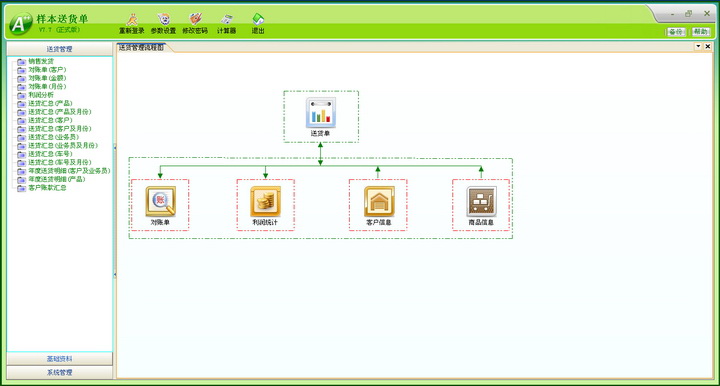The height and width of the screenshot is (386, 720).
Task: Open 送货汇总 (车号) in the tree
Action: pyautogui.click(x=50, y=154)
